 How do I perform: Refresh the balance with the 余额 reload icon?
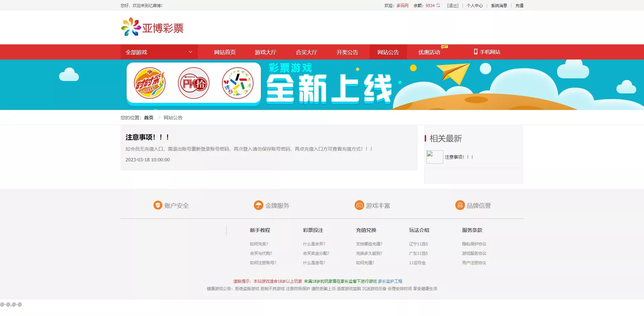tap(438, 5)
